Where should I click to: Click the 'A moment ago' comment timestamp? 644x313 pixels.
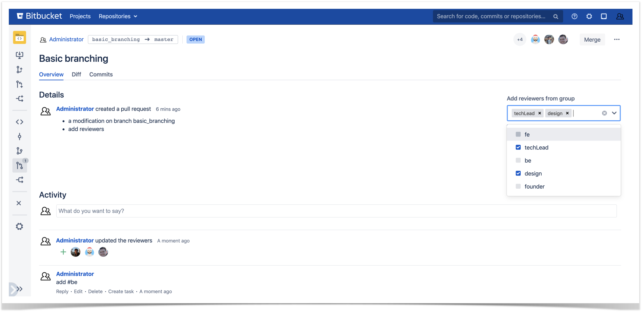pos(156,292)
